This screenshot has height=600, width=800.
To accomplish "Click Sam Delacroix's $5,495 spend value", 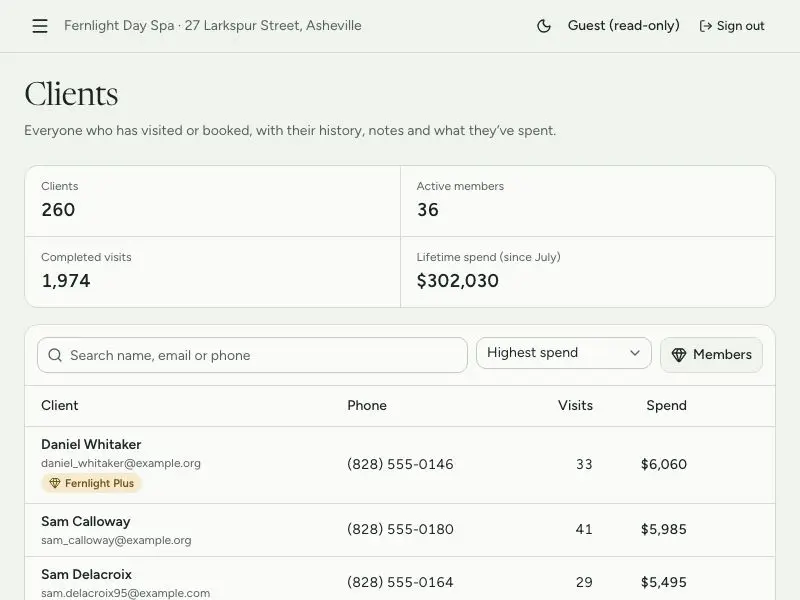I will coord(664,583).
